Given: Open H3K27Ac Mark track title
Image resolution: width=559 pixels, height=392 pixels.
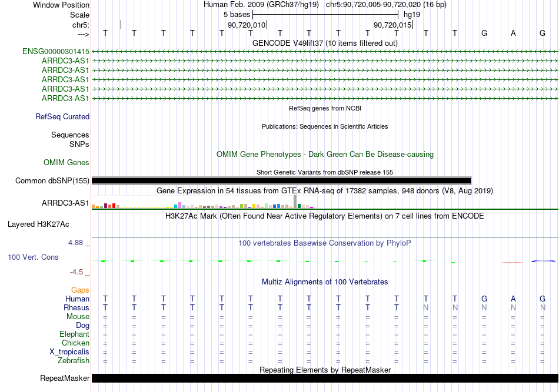Looking at the screenshot, I should [325, 216].
